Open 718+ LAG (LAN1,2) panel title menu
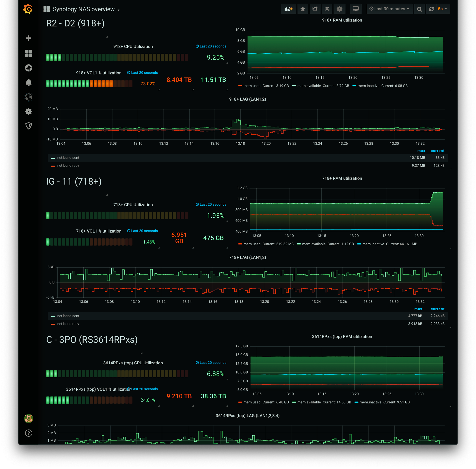 click(247, 258)
